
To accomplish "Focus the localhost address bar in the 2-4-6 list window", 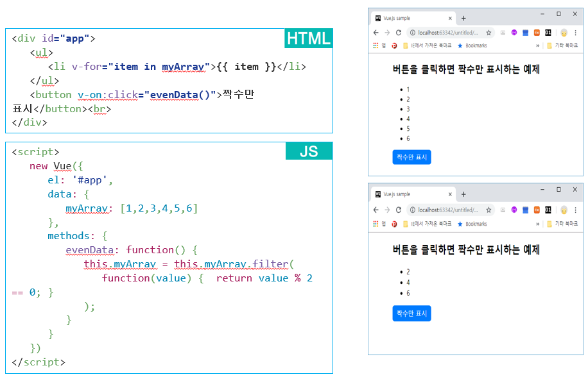I will point(450,210).
